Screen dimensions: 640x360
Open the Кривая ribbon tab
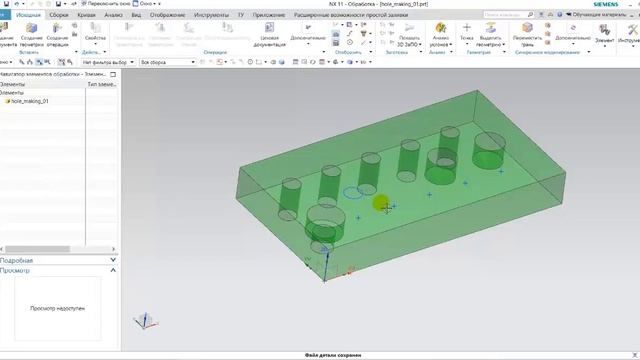pyautogui.click(x=87, y=15)
